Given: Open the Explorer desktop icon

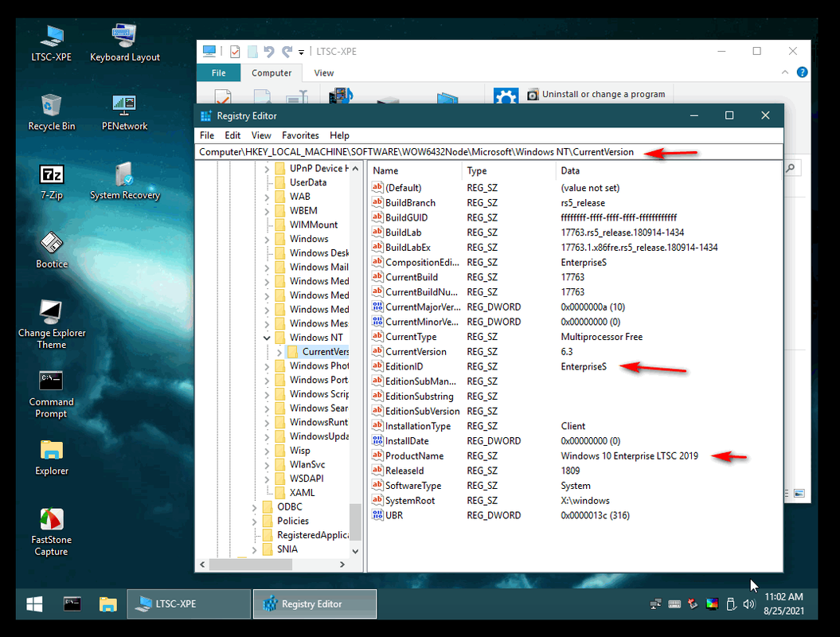Looking at the screenshot, I should (x=52, y=458).
